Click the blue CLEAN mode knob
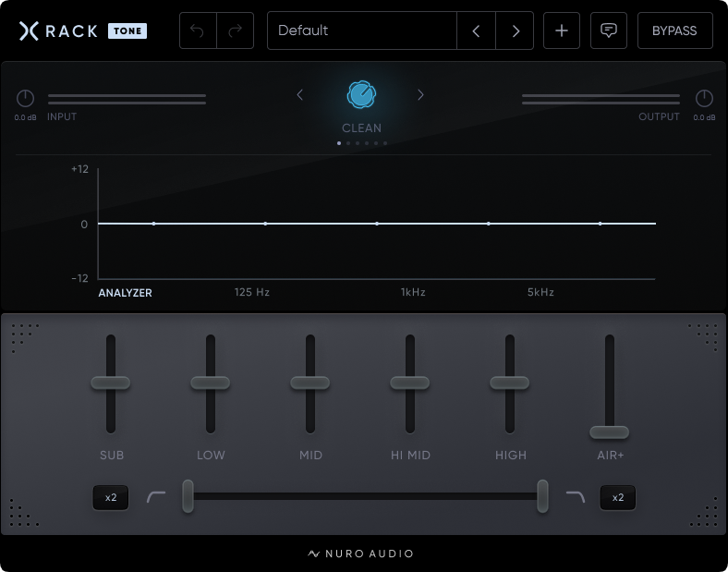 tap(361, 94)
